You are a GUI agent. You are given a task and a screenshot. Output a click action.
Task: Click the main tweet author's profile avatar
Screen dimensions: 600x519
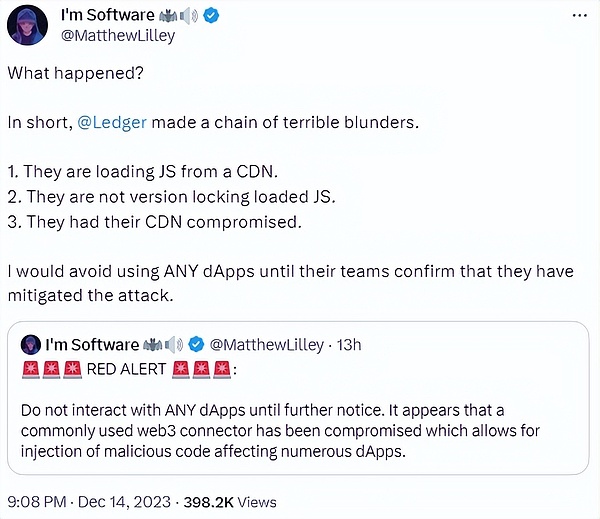coord(27,24)
